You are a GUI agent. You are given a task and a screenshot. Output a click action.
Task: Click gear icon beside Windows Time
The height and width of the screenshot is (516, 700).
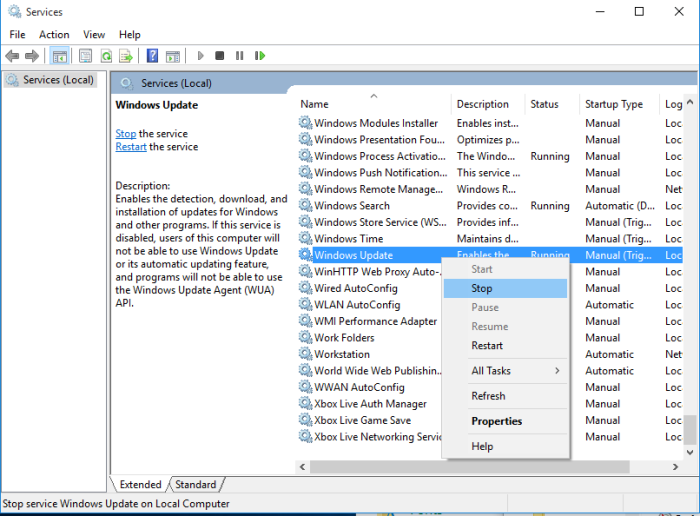tap(305, 238)
